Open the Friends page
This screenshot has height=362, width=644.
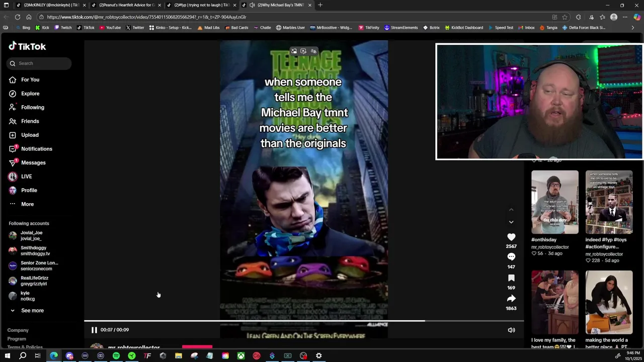tap(30, 121)
